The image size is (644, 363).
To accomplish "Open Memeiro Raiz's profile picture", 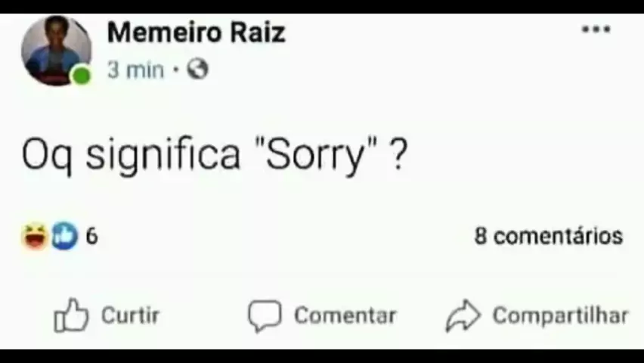I will click(54, 50).
